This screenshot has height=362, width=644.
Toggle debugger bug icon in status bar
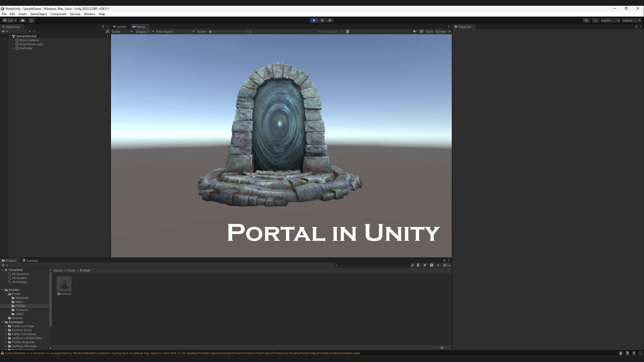tap(621, 353)
